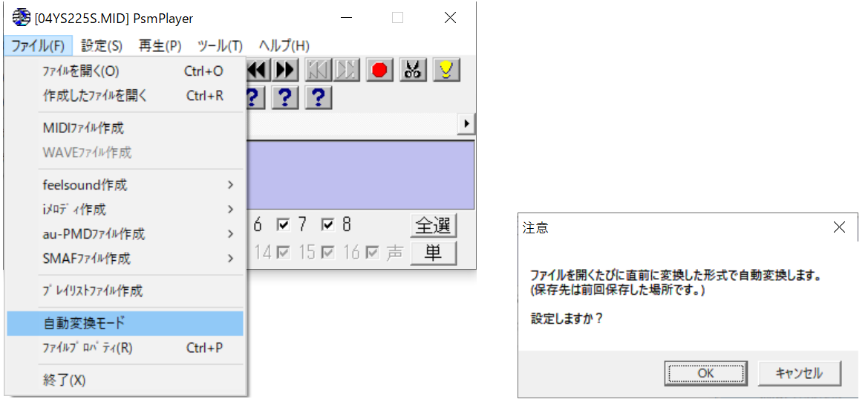868x402 pixels.
Task: Click the greyed next track button
Action: (x=347, y=70)
